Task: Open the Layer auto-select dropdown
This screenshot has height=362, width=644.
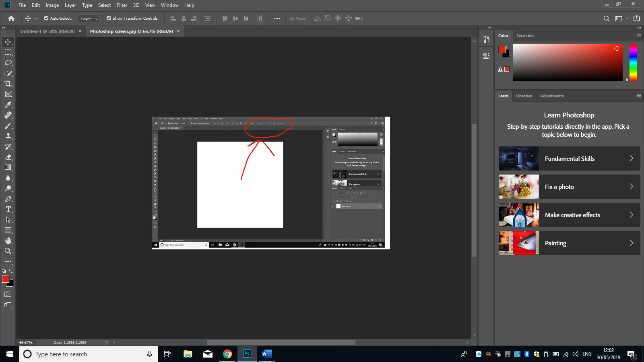Action: tap(89, 19)
